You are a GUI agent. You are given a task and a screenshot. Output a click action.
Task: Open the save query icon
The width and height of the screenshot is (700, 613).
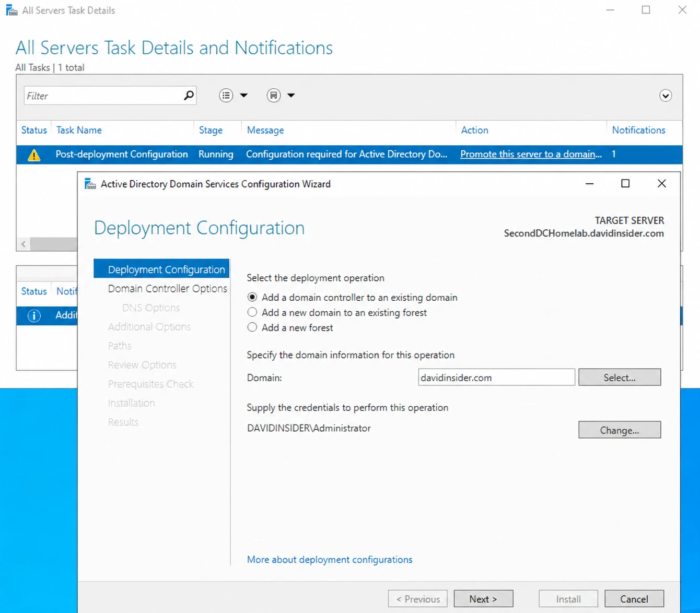pyautogui.click(x=274, y=96)
